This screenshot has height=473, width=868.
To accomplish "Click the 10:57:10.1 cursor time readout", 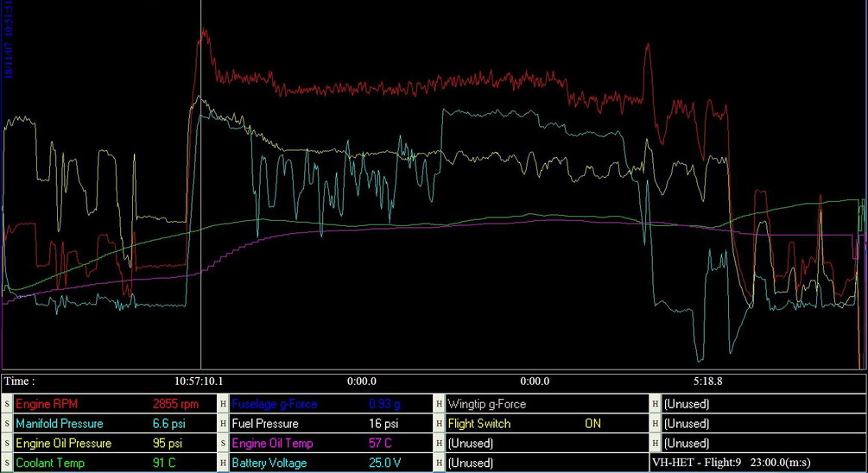I will point(200,381).
